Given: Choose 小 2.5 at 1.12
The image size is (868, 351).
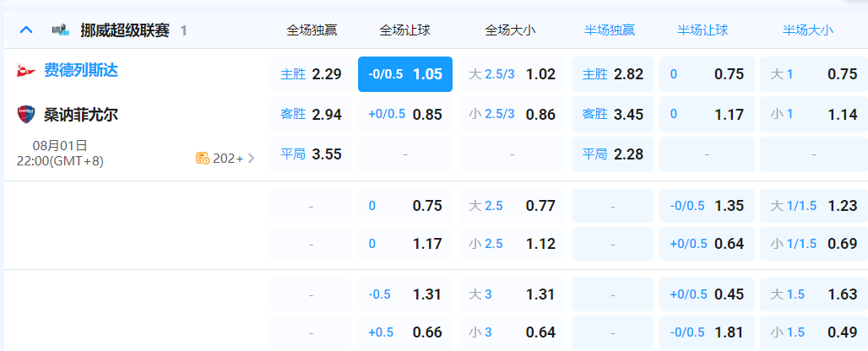Looking at the screenshot, I should point(512,244).
